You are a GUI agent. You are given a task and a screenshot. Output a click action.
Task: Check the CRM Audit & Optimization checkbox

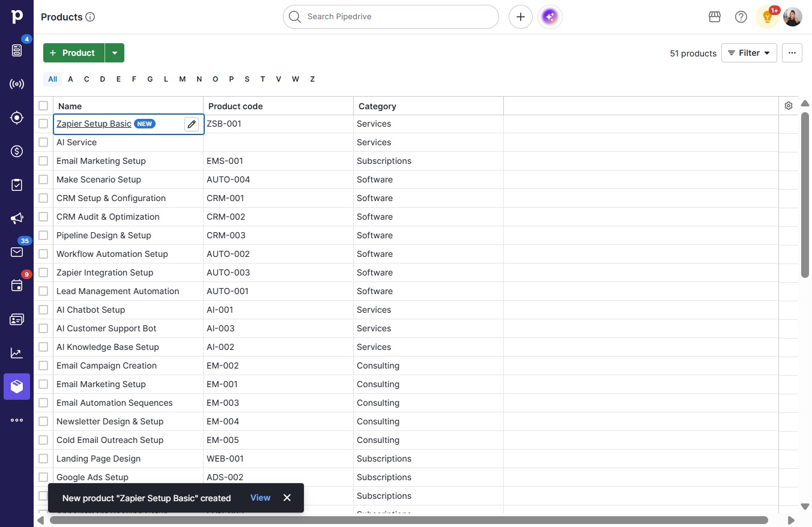coord(43,217)
